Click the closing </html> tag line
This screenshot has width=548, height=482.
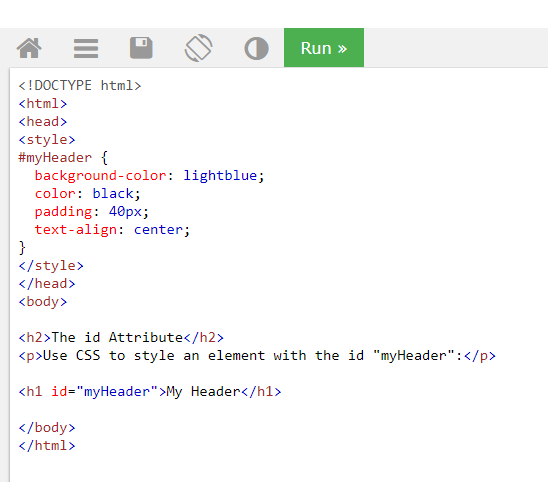47,446
